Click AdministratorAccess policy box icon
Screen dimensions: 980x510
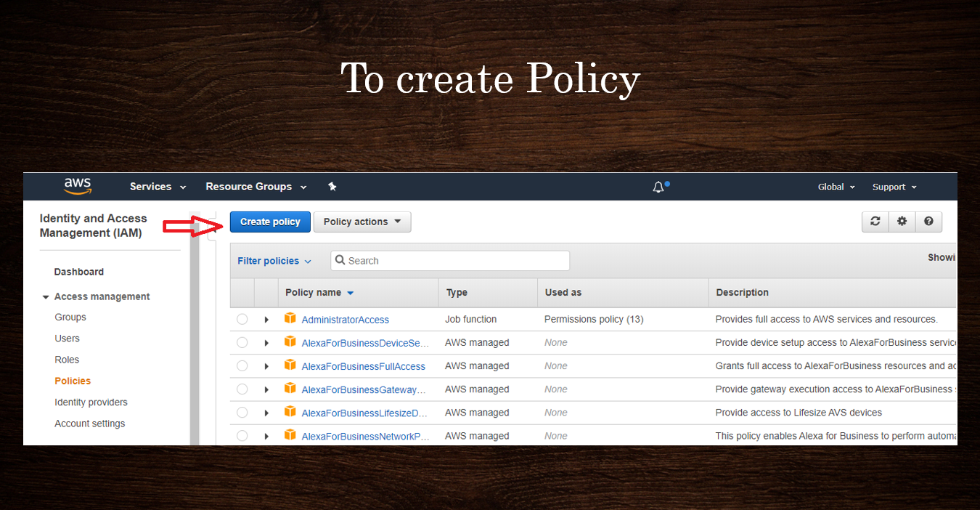[290, 318]
